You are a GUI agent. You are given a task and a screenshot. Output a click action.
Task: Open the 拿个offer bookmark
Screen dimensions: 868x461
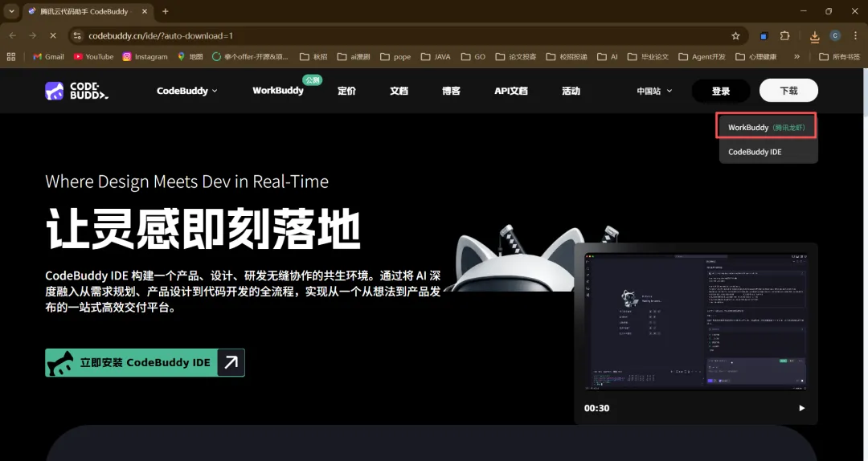pyautogui.click(x=250, y=56)
